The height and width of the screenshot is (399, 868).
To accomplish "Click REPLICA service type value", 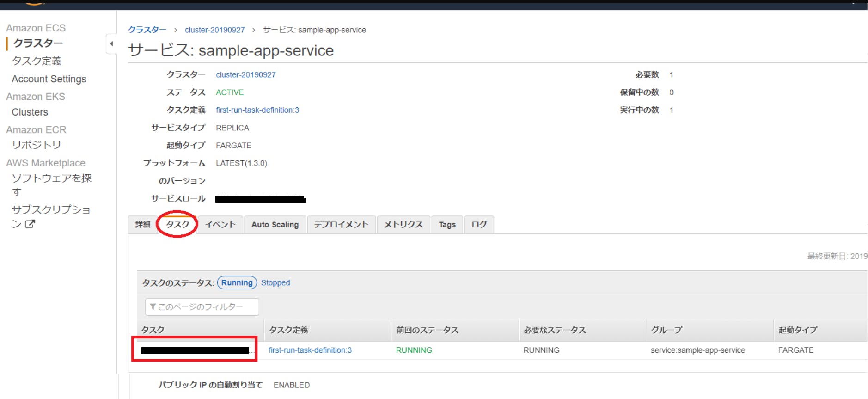I will pyautogui.click(x=232, y=128).
